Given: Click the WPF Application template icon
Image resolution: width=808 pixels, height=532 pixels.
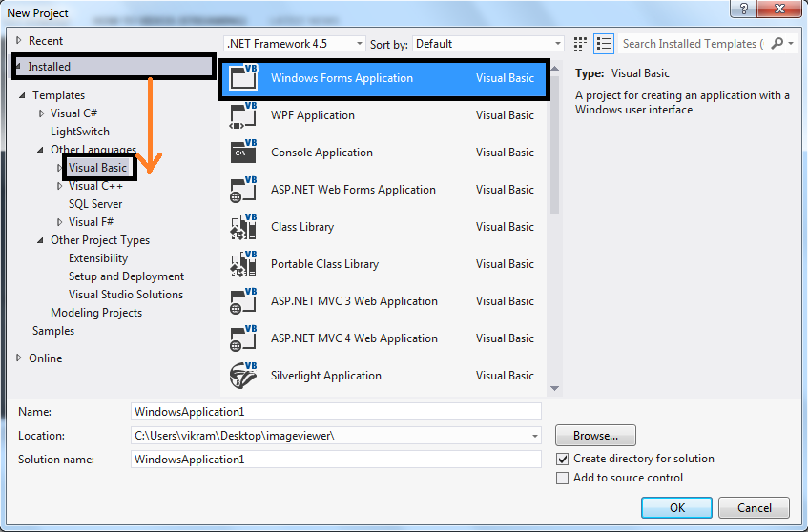Looking at the screenshot, I should pyautogui.click(x=243, y=115).
